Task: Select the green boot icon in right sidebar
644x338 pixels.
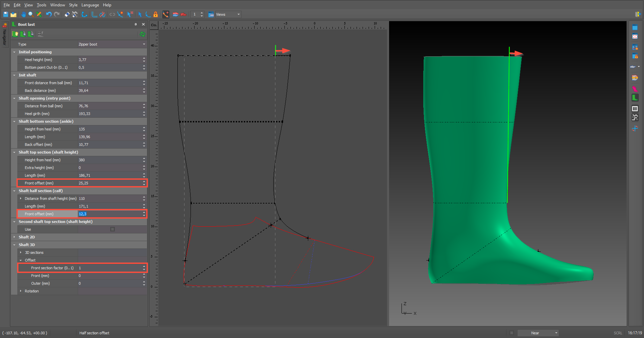Action: click(x=635, y=98)
